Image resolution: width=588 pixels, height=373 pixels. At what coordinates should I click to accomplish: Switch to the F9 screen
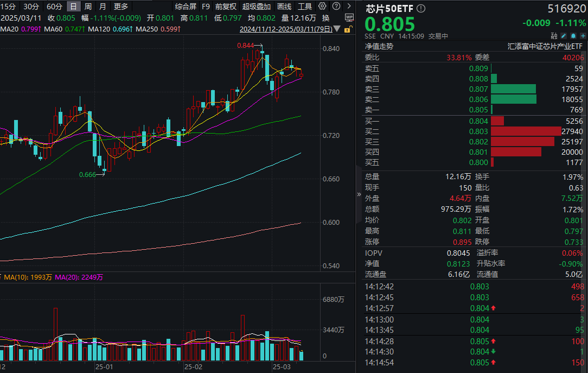pos(206,7)
